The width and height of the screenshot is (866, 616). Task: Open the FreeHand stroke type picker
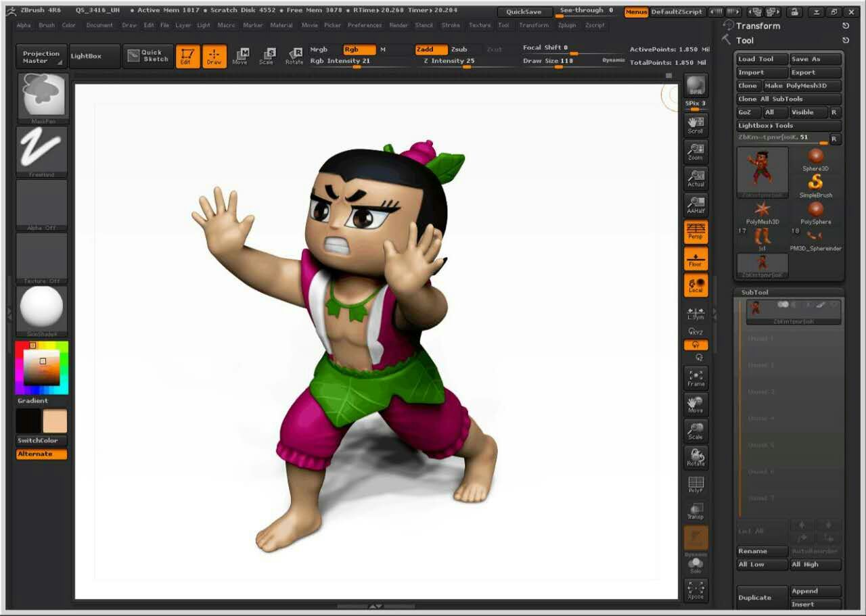(x=42, y=150)
